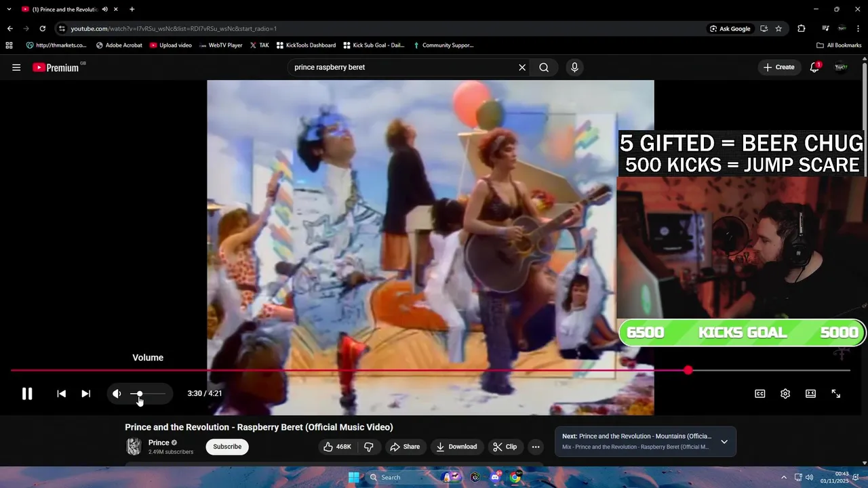Image resolution: width=868 pixels, height=488 pixels.
Task: Share the video
Action: pos(405,447)
